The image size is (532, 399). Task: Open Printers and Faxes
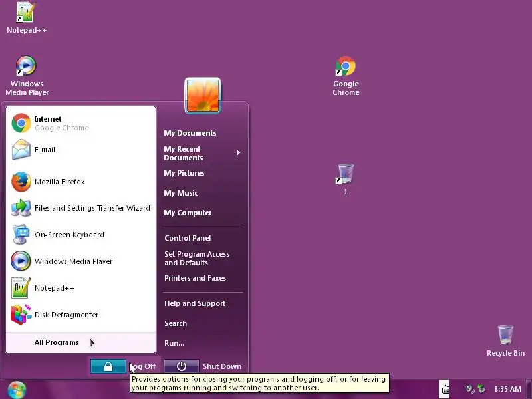point(195,278)
